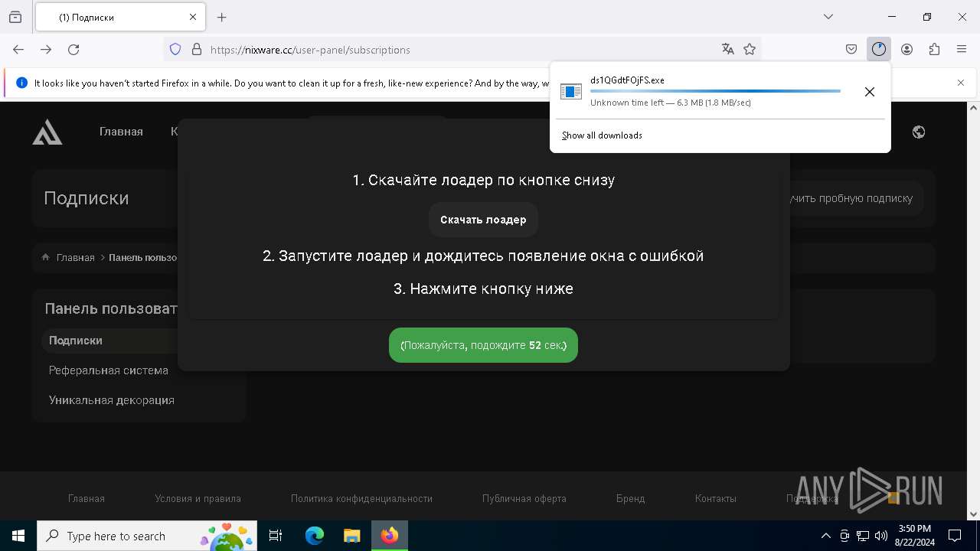Image resolution: width=980 pixels, height=551 pixels.
Task: Open Windows Start menu
Action: [x=18, y=536]
